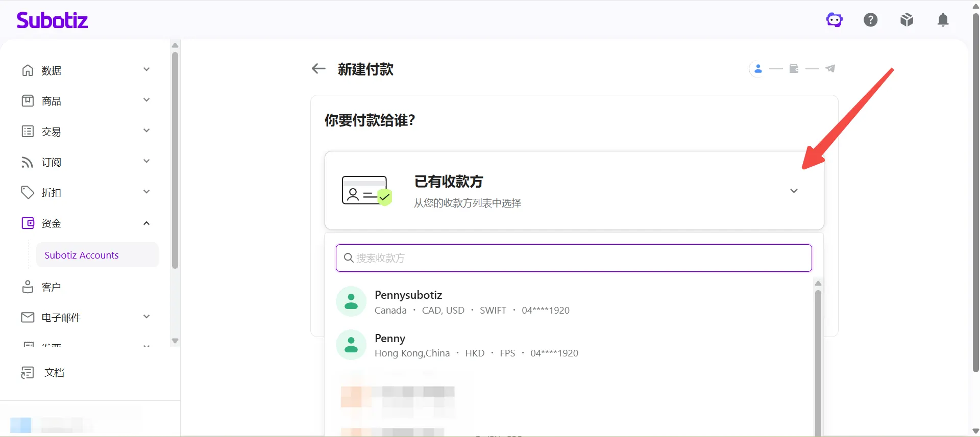Click the 订阅 feed icon in sidebar
Viewport: 980px width, 437px height.
point(28,162)
